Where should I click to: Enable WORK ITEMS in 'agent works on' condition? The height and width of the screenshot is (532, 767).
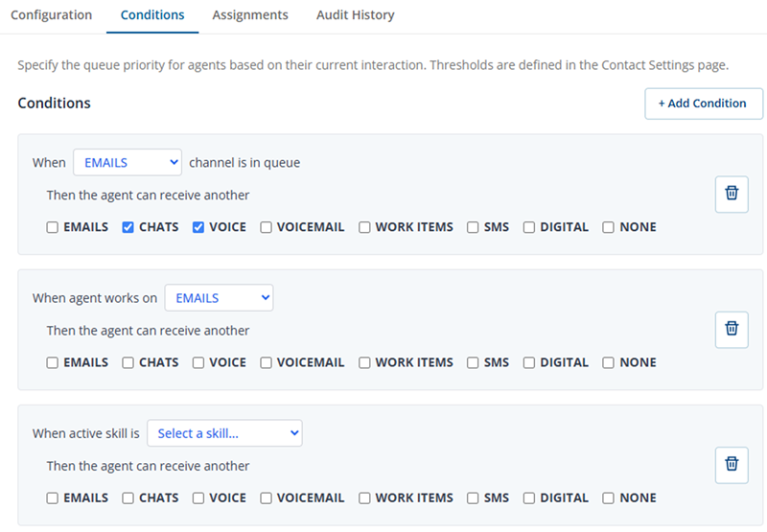tap(365, 363)
